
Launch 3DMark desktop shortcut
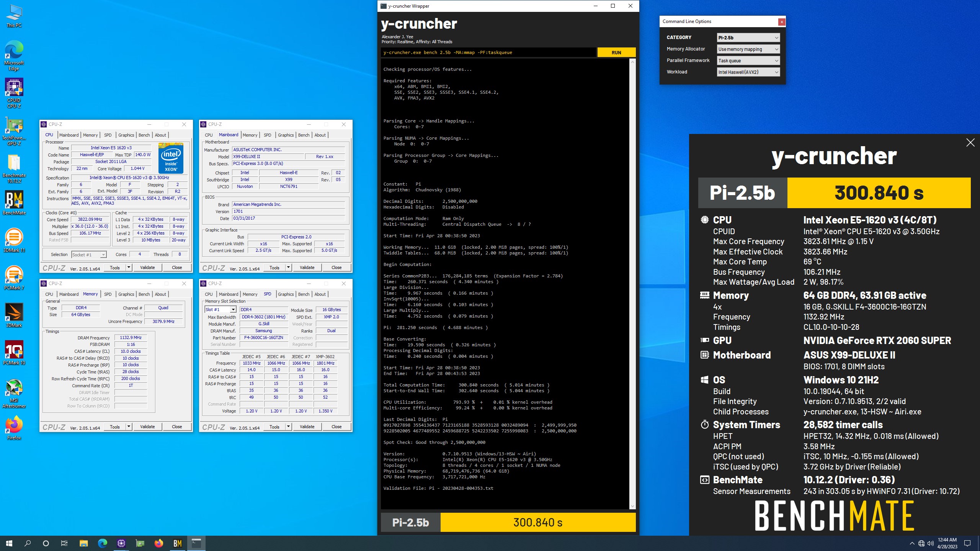click(14, 315)
